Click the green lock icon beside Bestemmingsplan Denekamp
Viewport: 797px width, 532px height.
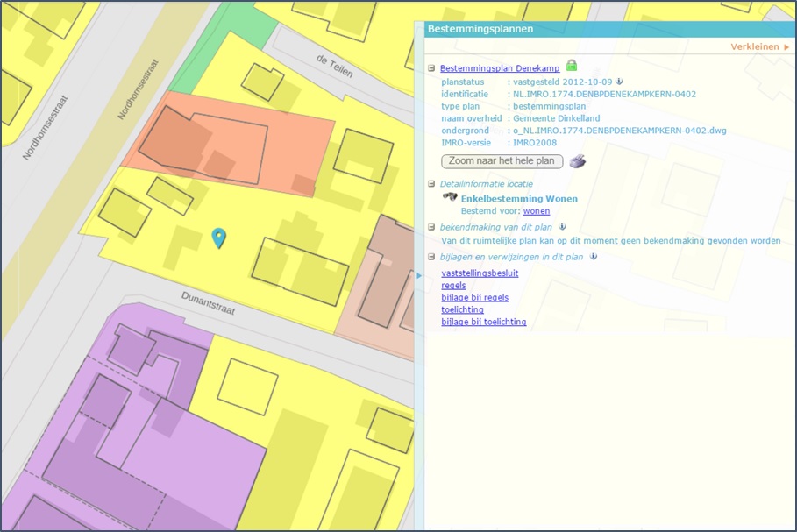click(x=572, y=66)
